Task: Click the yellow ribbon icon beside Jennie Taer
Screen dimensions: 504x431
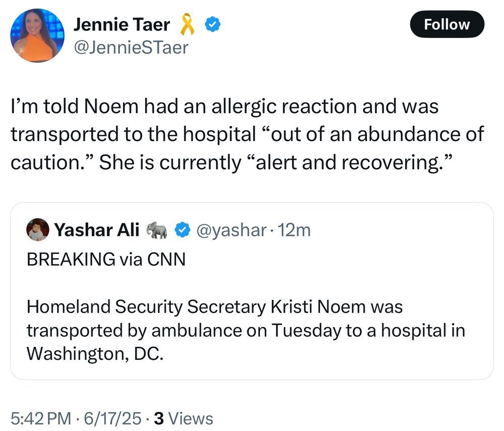Action: [x=187, y=25]
